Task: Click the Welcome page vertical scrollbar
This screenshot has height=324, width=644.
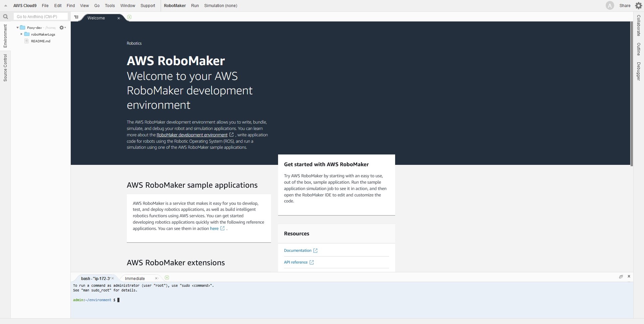Action: (x=632, y=94)
